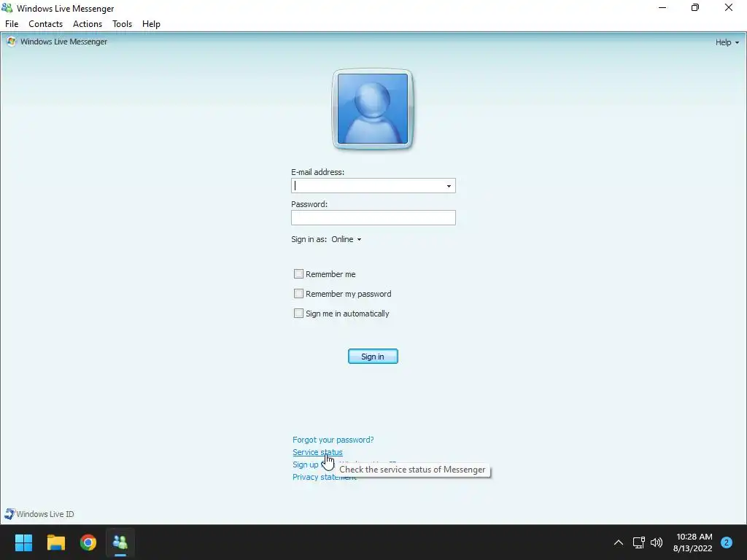Click the user avatar display picture
Image resolution: width=747 pixels, height=560 pixels.
tap(373, 109)
